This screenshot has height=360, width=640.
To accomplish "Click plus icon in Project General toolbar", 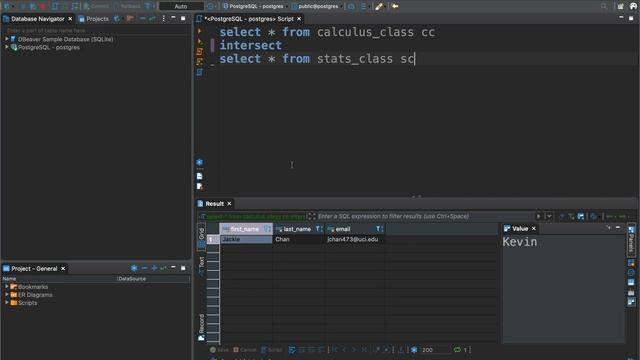I will 154,268.
